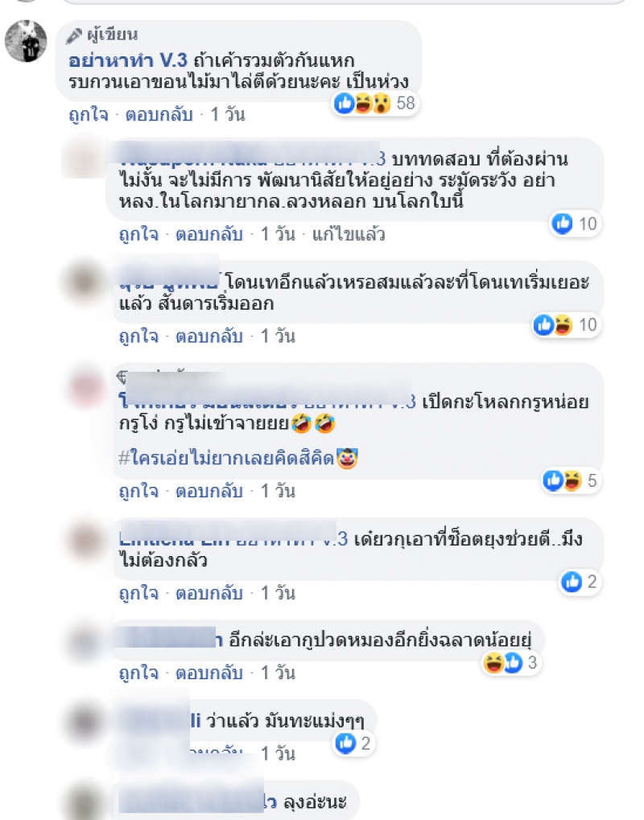Viewport: 644px width, 820px height.
Task: Open the author name link อย่าหาทำ V.3
Action: (128, 60)
